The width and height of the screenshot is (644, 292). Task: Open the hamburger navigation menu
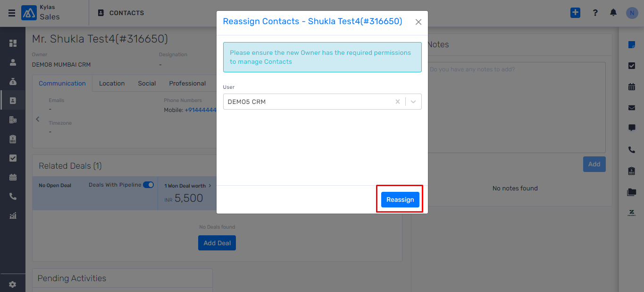click(x=12, y=13)
